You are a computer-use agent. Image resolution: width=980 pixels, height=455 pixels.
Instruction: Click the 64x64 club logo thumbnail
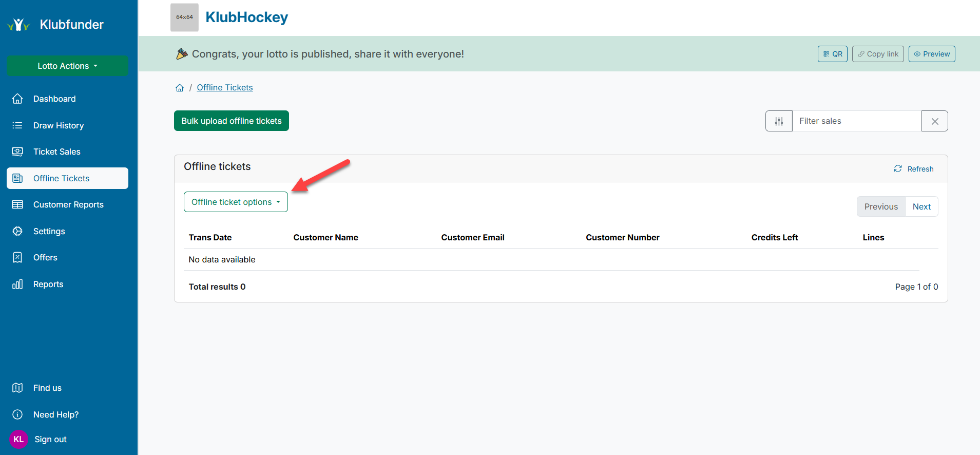(x=184, y=17)
